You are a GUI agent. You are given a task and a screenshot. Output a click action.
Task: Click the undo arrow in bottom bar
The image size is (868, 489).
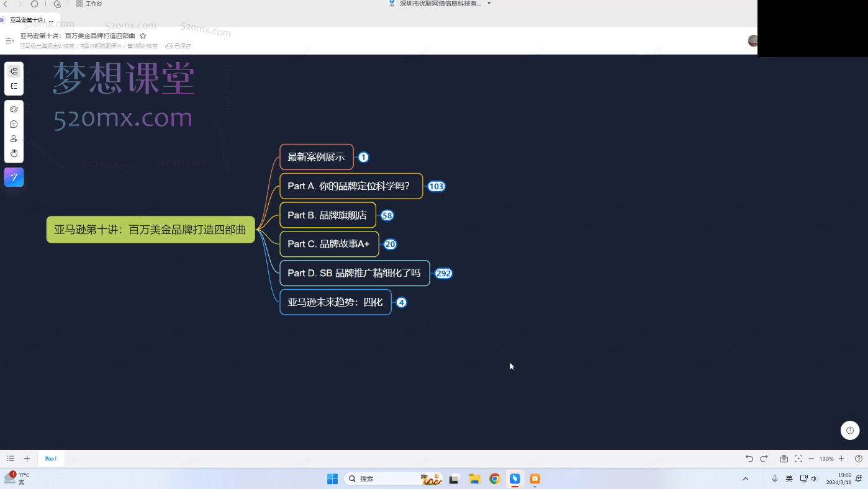point(749,459)
